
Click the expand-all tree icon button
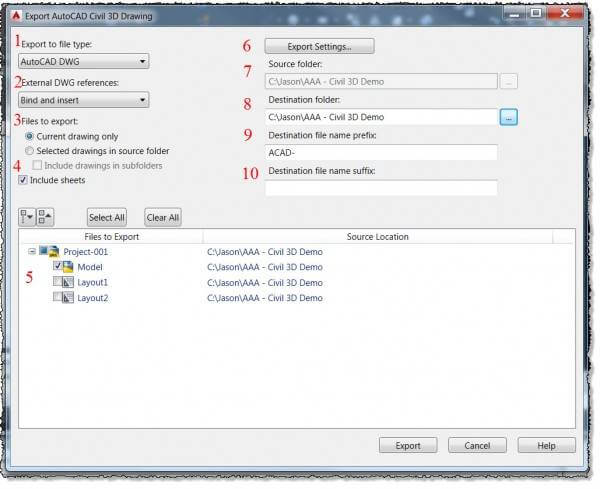(29, 217)
